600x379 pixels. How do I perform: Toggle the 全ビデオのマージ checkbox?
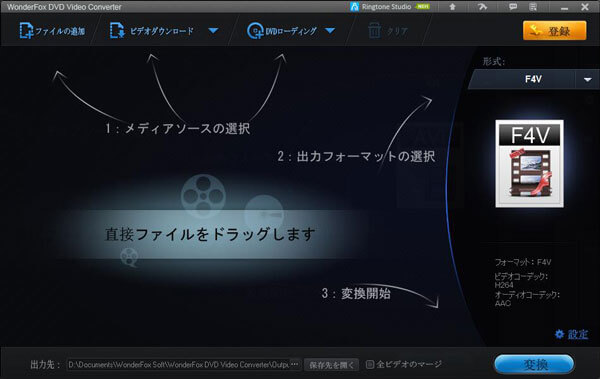coord(370,364)
